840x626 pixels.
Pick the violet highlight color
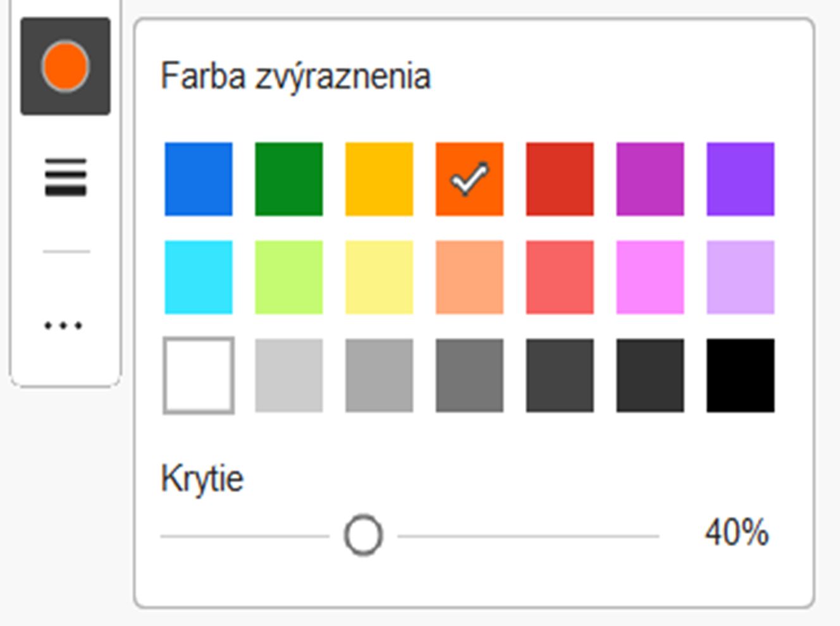point(739,179)
